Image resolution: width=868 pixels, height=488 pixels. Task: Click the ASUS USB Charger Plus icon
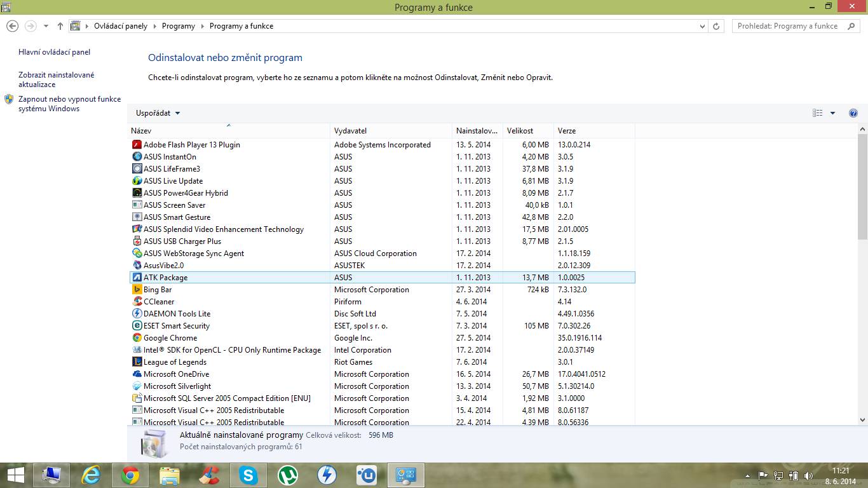click(137, 241)
